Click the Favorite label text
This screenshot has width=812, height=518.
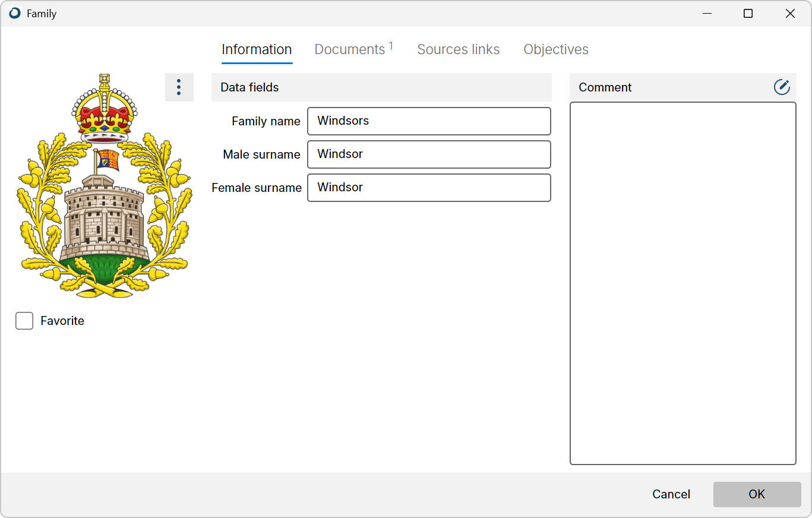(62, 321)
